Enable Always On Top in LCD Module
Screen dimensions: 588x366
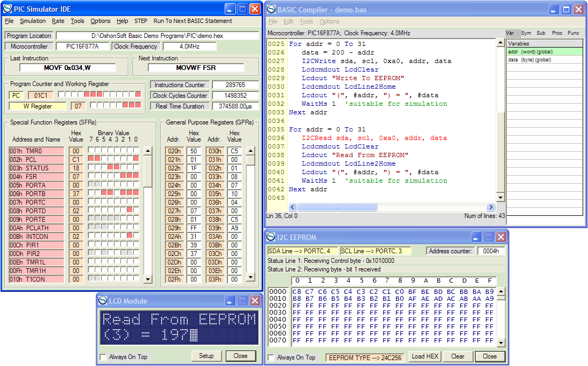[103, 357]
